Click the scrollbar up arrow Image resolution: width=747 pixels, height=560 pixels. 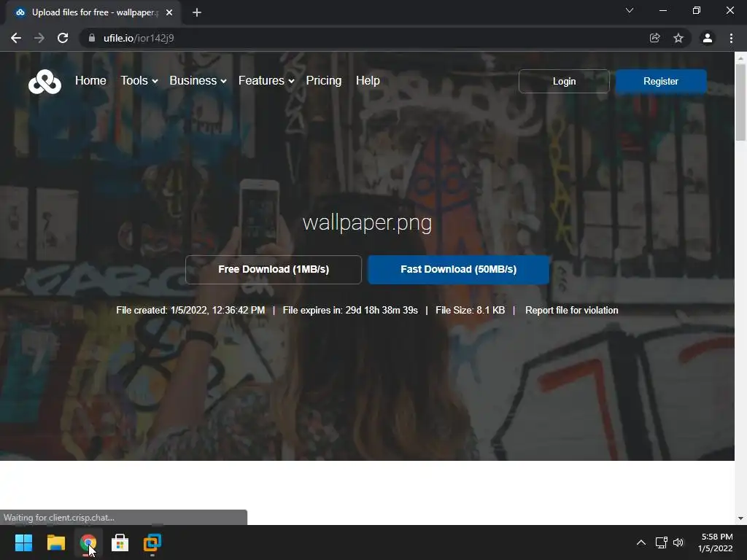[x=740, y=58]
